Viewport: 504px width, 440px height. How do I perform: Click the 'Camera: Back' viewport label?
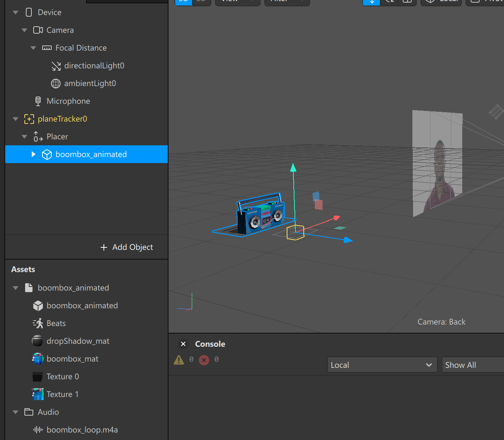(442, 322)
